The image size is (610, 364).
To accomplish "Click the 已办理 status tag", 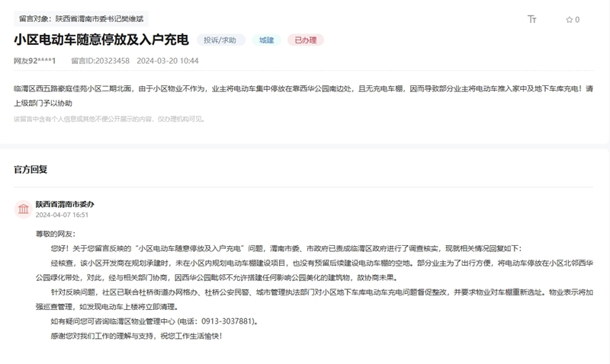I will (x=306, y=40).
